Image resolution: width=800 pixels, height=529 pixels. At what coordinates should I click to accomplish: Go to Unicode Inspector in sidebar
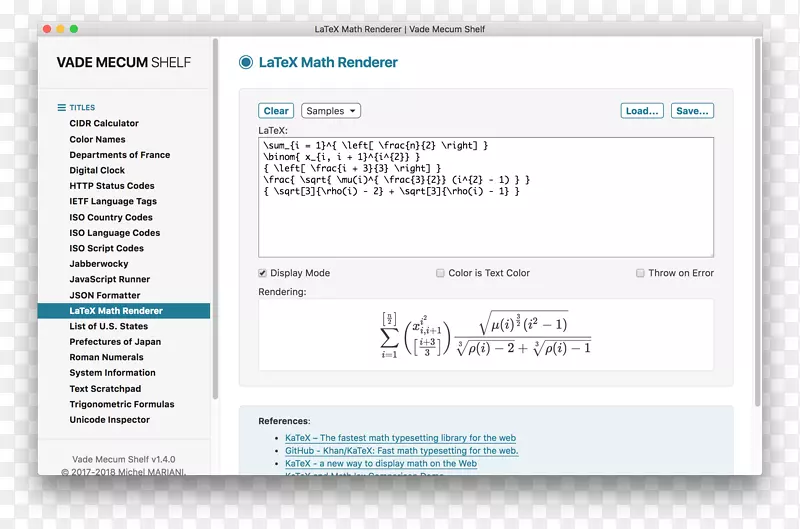click(x=109, y=420)
